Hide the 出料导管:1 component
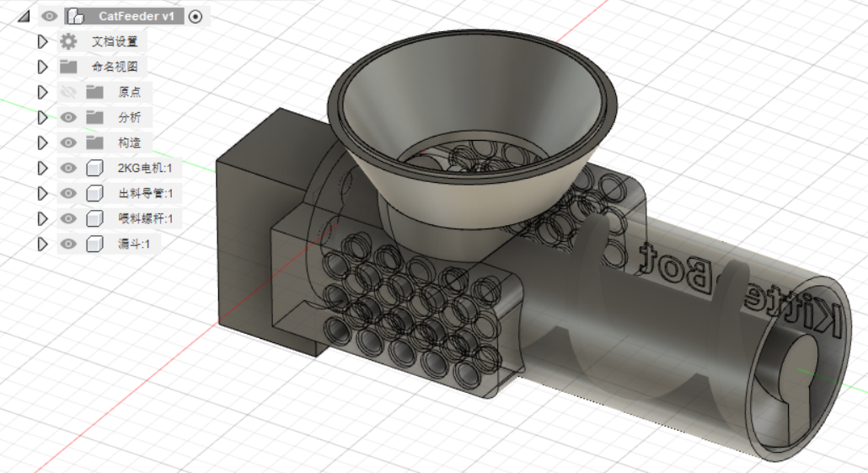Viewport: 868px width, 473px height. tap(68, 193)
